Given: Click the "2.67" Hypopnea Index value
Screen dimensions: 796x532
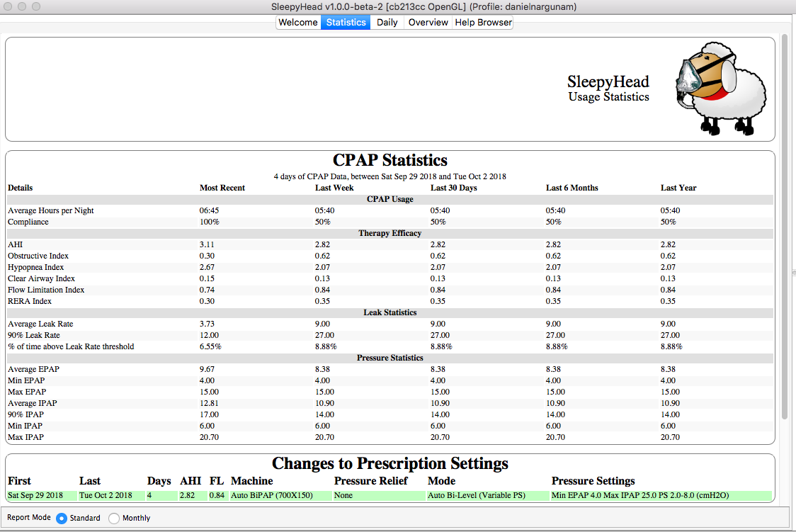Looking at the screenshot, I should (207, 267).
